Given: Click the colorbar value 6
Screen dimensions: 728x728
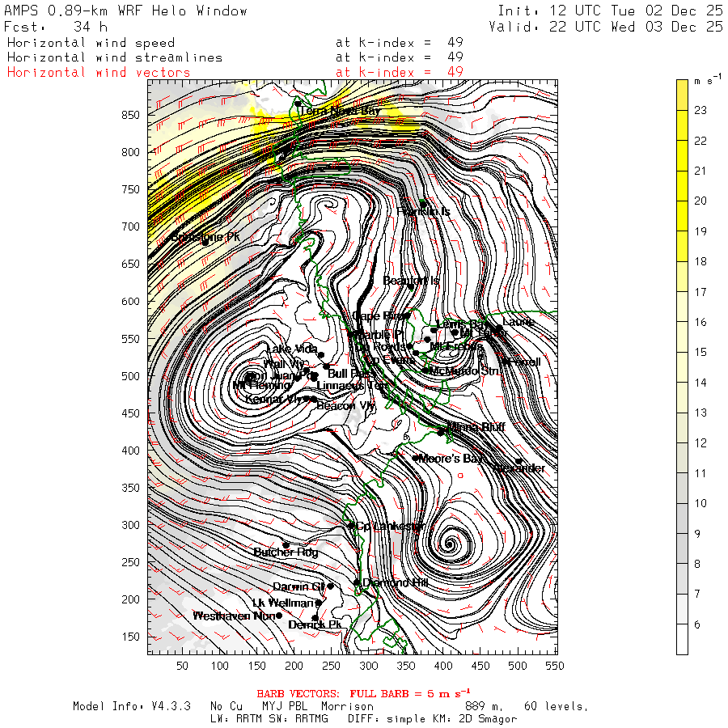Looking at the screenshot, I should 697,624.
